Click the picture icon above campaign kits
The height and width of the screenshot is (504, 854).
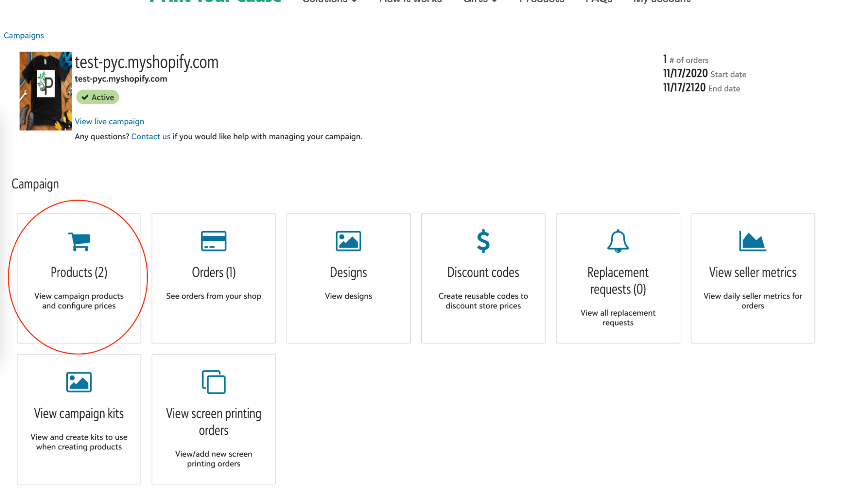pos(79,382)
